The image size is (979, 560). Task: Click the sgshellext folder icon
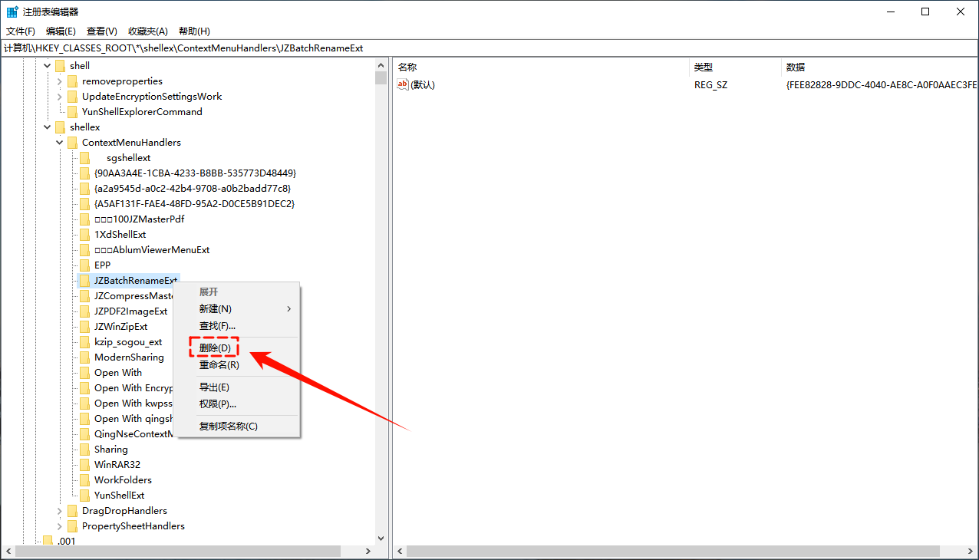pos(84,157)
